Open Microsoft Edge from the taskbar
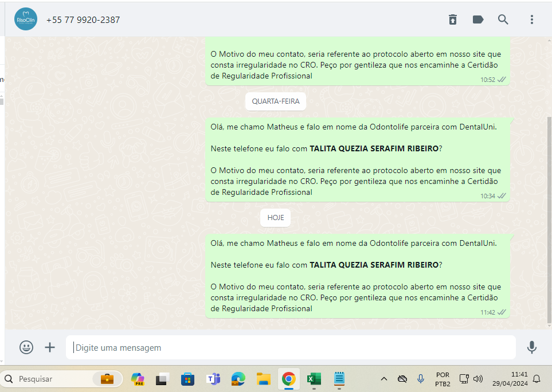This screenshot has width=552, height=392. [x=238, y=379]
